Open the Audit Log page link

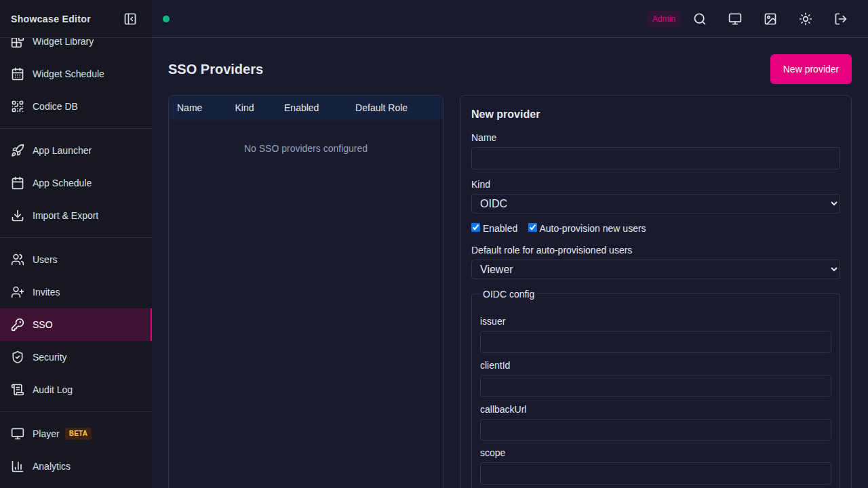click(x=76, y=390)
